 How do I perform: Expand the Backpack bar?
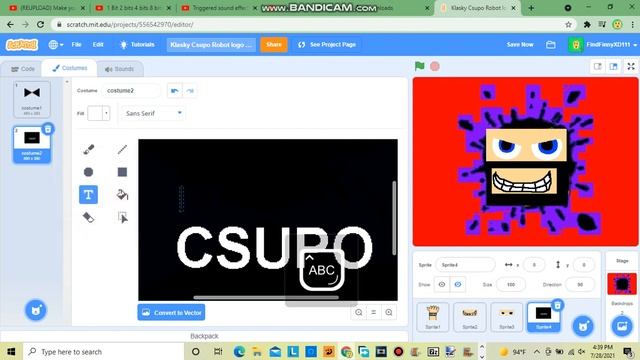[x=204, y=336]
